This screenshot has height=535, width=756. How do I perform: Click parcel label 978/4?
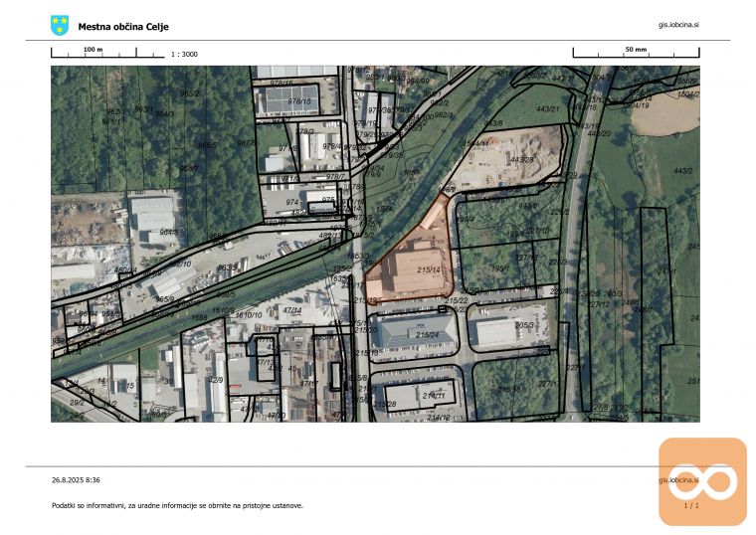(x=331, y=146)
